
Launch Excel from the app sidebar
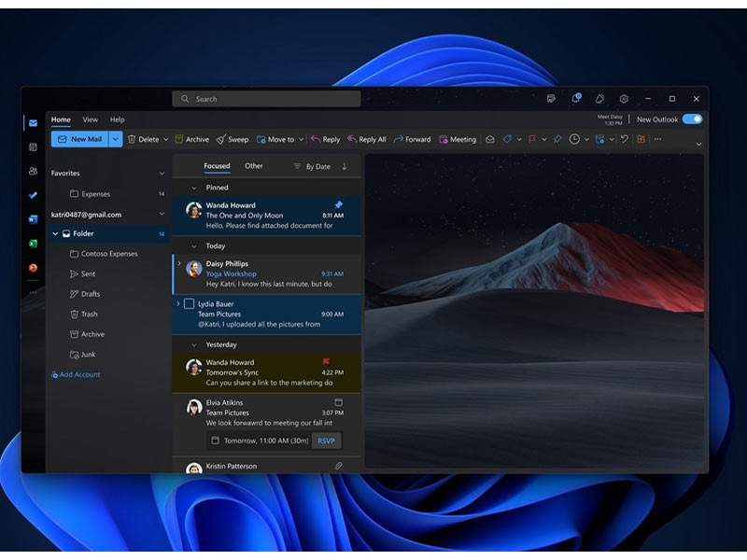pyautogui.click(x=33, y=244)
